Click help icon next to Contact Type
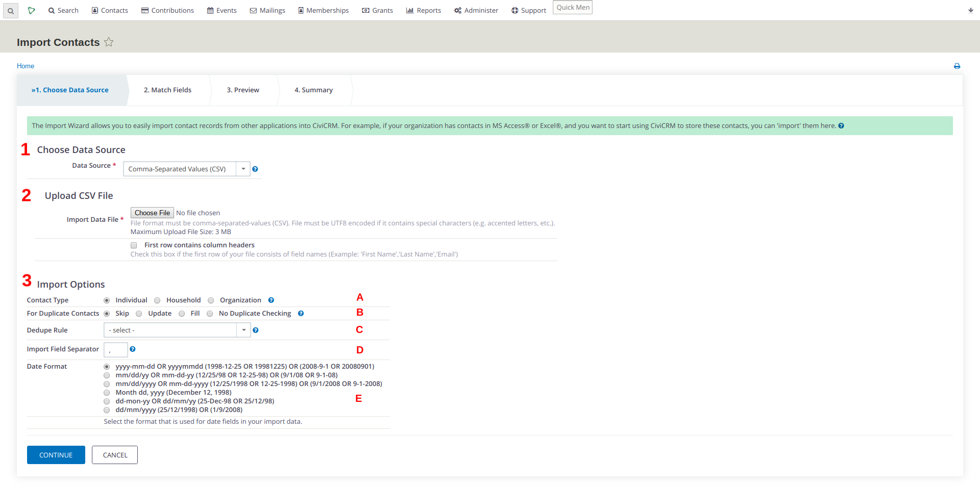980x486 pixels. tap(271, 300)
